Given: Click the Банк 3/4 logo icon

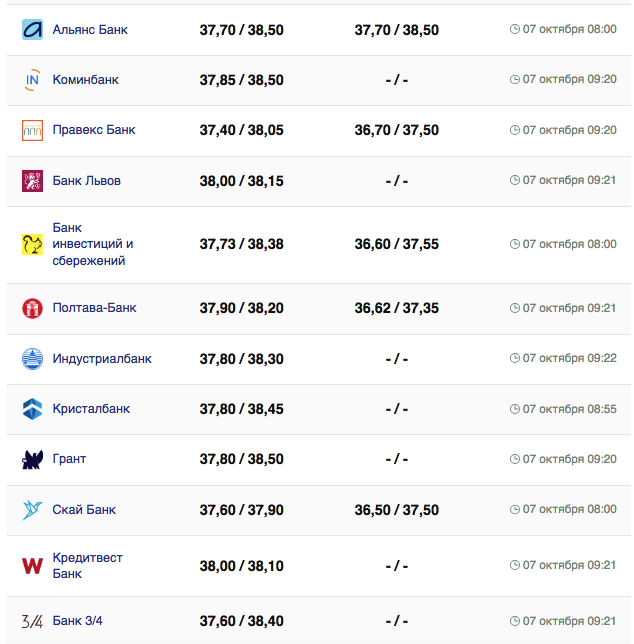Looking at the screenshot, I should (32, 621).
